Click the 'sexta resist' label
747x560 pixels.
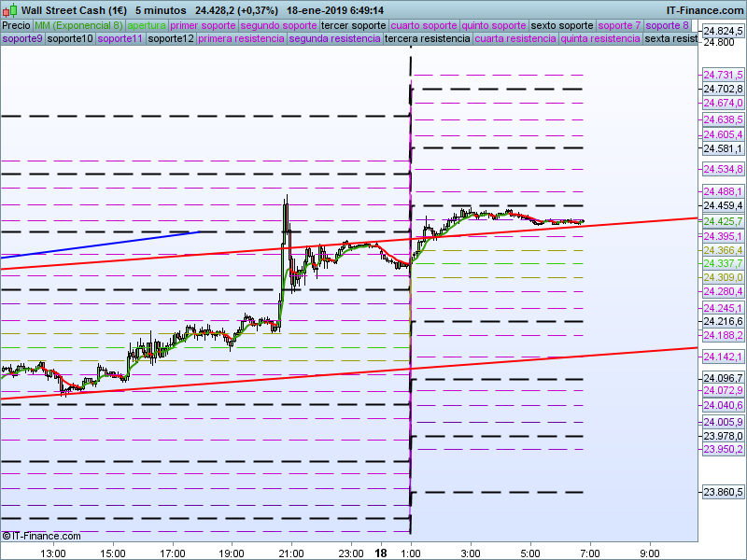point(670,38)
